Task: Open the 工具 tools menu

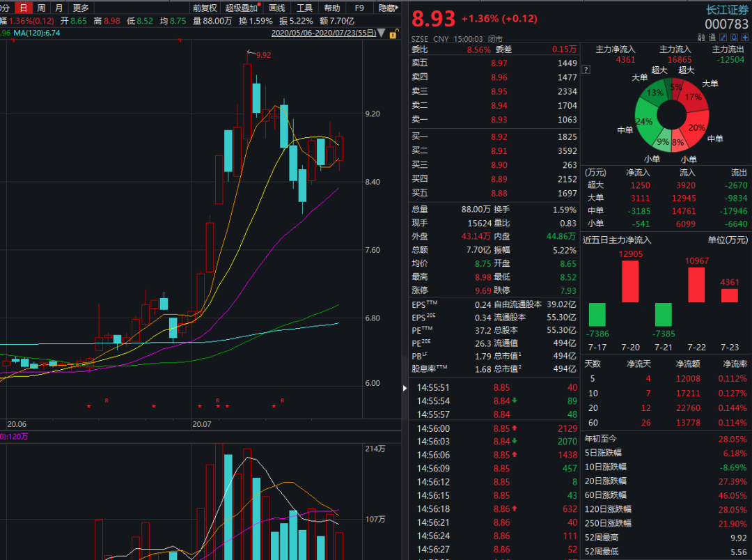Action: click(x=304, y=8)
